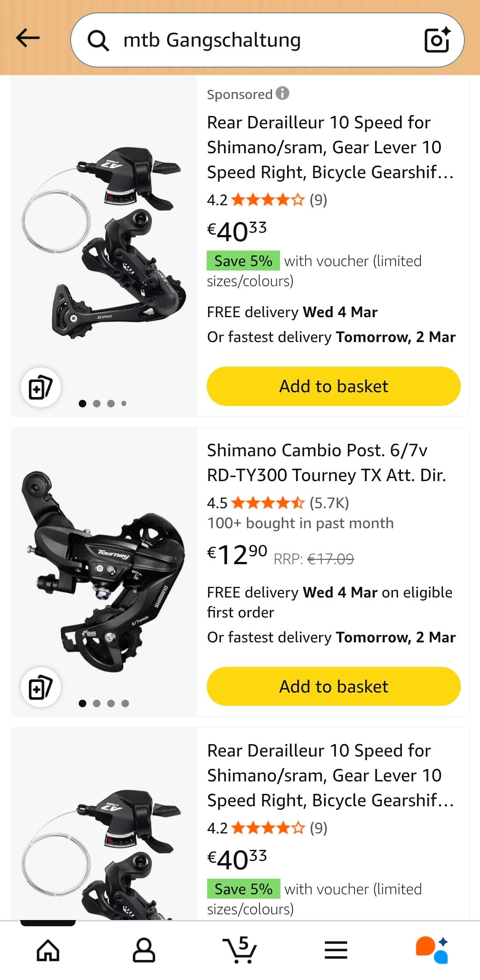Viewport: 480px width, 980px height.
Task: Open Shimano Cambio RD-TY300 product title
Action: pos(326,462)
